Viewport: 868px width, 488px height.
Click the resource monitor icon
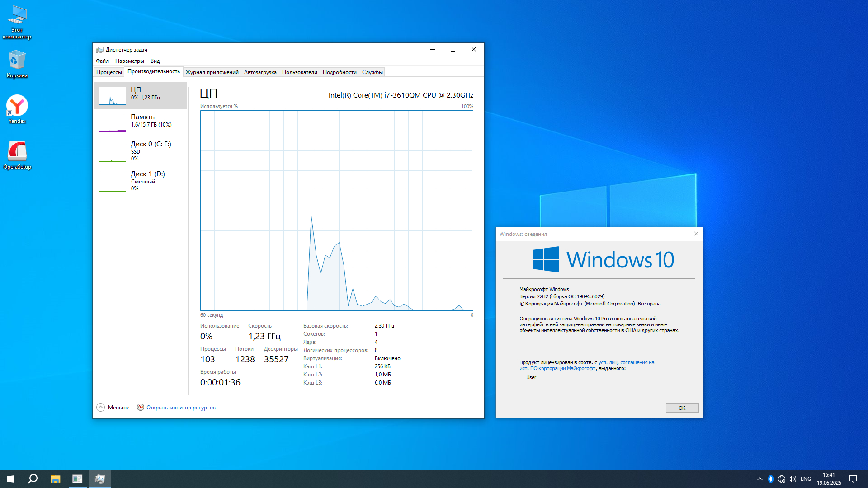(x=141, y=407)
